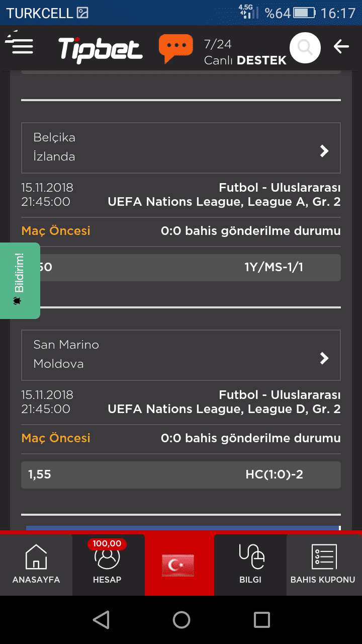Open the Bilgi info tab
This screenshot has width=362, height=644.
tap(250, 565)
